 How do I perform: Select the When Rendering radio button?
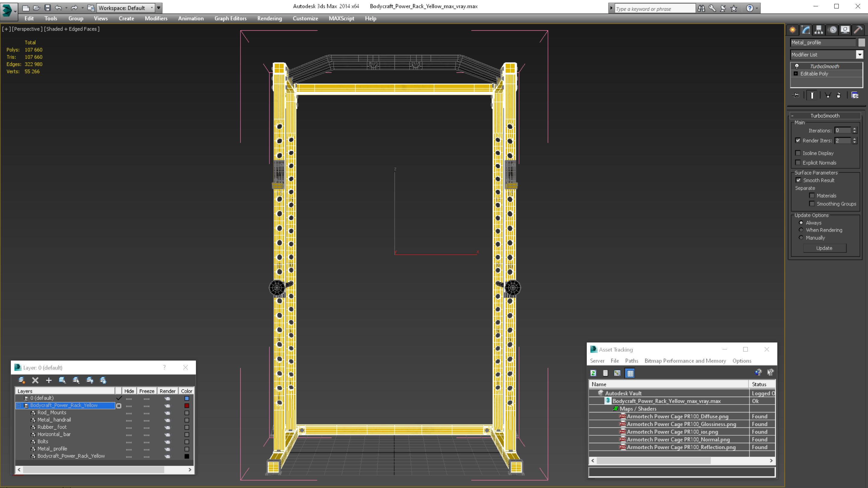[x=801, y=230]
